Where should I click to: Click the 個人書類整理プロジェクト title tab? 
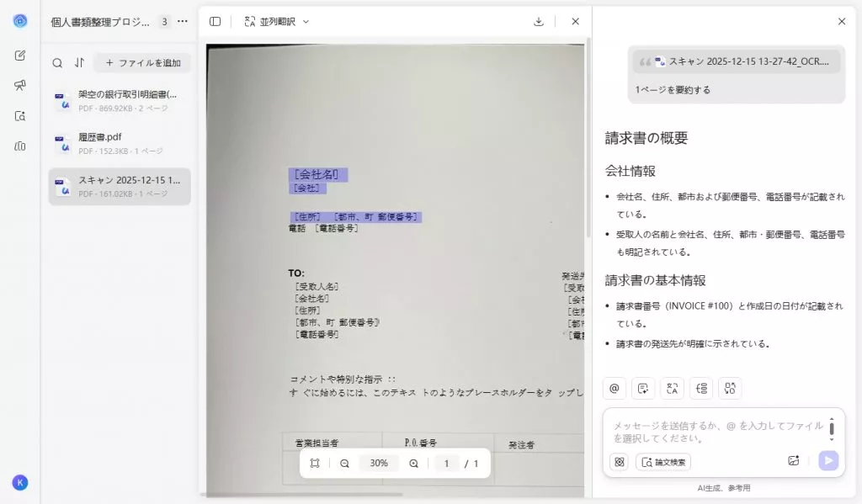(101, 21)
